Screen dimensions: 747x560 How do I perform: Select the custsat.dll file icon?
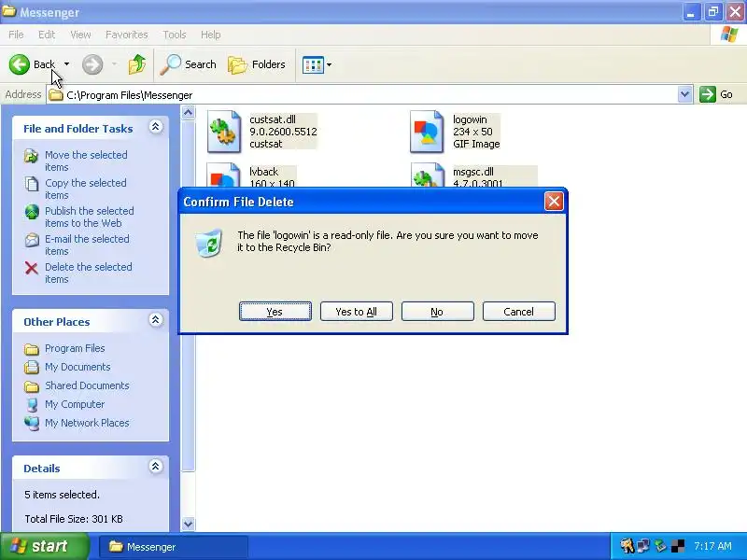224,132
